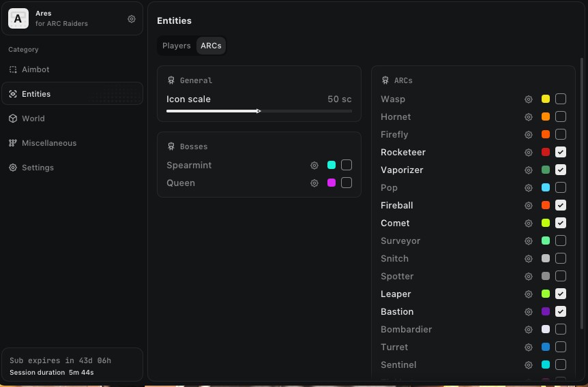Click the ARCs list vertical scrollbar
Screen dimensions: 588x387
click(582, 193)
